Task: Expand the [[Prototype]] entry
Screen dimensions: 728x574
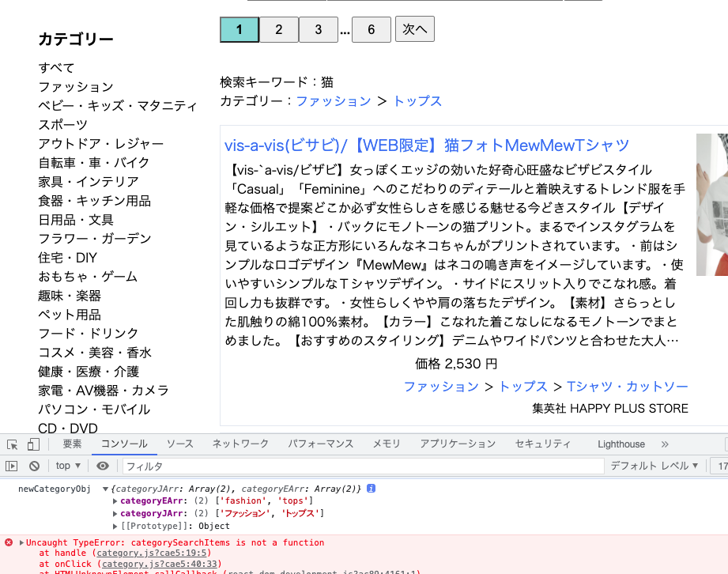Action: (115, 526)
